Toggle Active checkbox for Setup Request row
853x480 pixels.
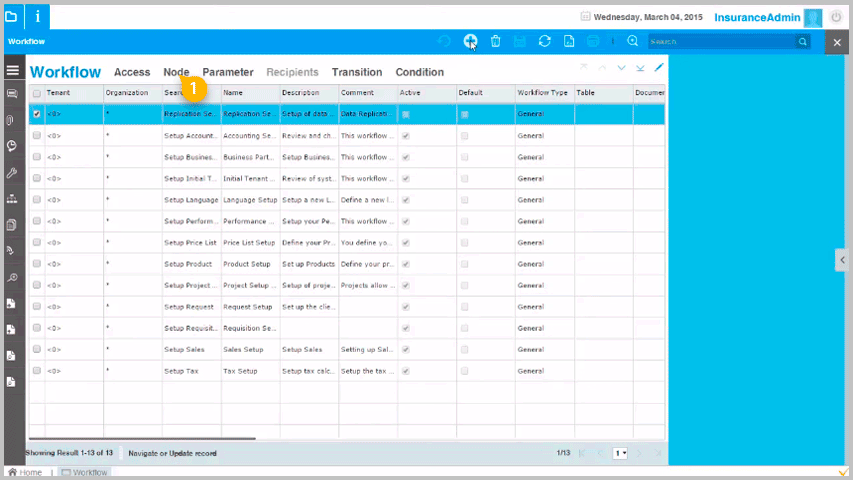tap(406, 307)
